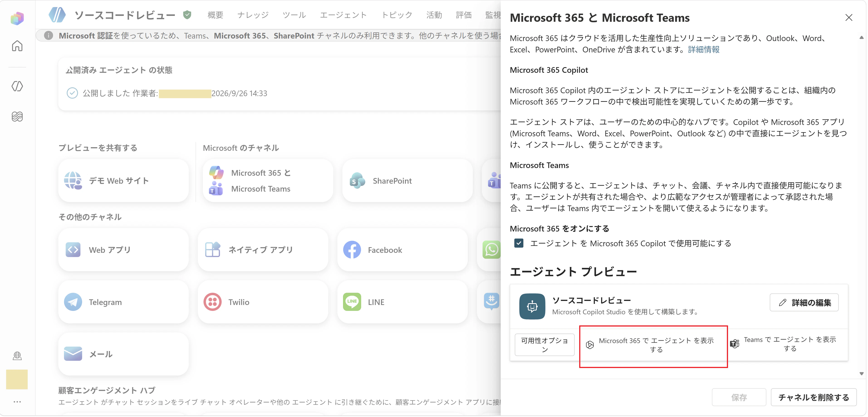Toggle Microsoft 365 Copilot で使用可能にする checkbox

coord(519,243)
